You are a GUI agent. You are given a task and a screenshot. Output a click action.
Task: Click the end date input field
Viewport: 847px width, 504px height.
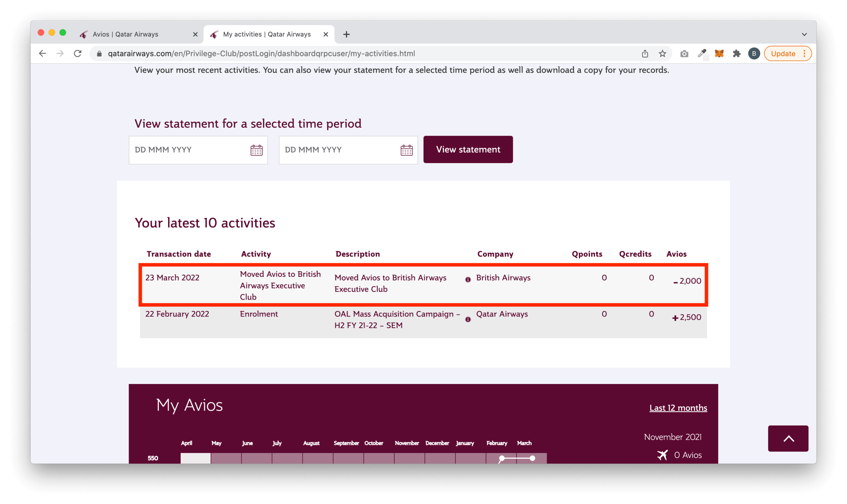pyautogui.click(x=348, y=150)
